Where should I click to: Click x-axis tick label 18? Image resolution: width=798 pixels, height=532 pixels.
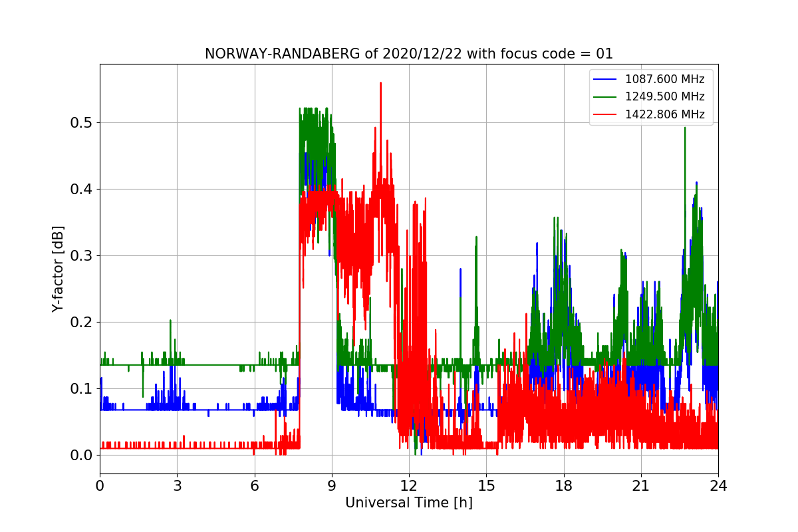pos(563,485)
